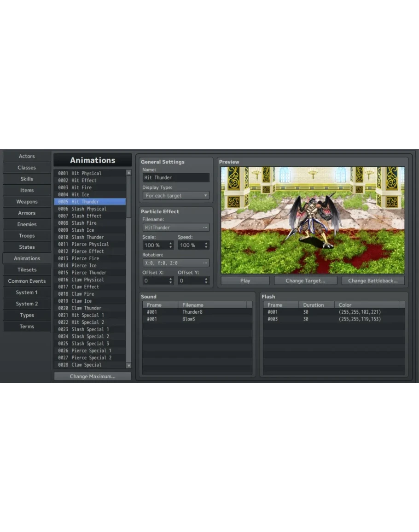419x532 pixels.
Task: Click the Change Maximum button
Action: 93,376
